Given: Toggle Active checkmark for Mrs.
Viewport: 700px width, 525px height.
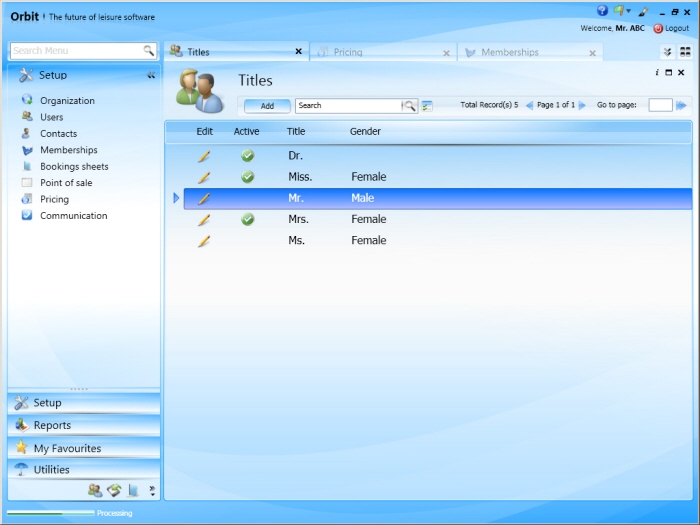Looking at the screenshot, I should point(248,219).
